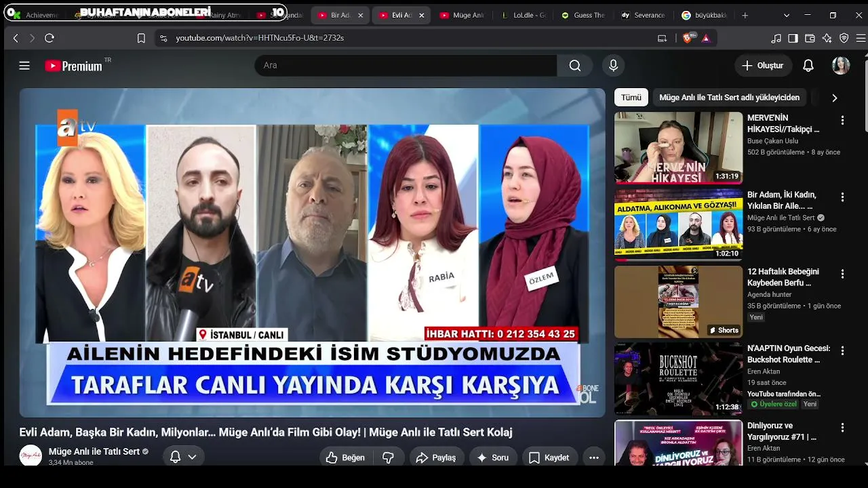Click the "Üyelere özel" members-only badge
The image size is (868, 488).
coord(773,404)
